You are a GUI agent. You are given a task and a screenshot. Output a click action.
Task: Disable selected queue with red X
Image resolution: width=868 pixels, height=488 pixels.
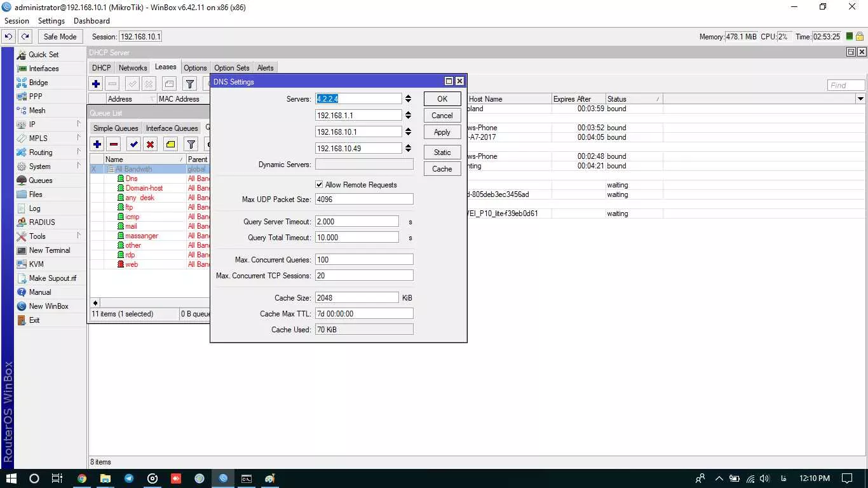click(150, 144)
